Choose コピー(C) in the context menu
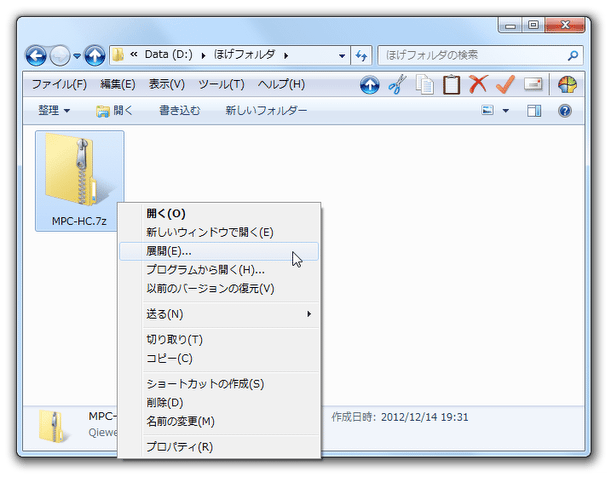The image size is (611, 477). (219, 358)
